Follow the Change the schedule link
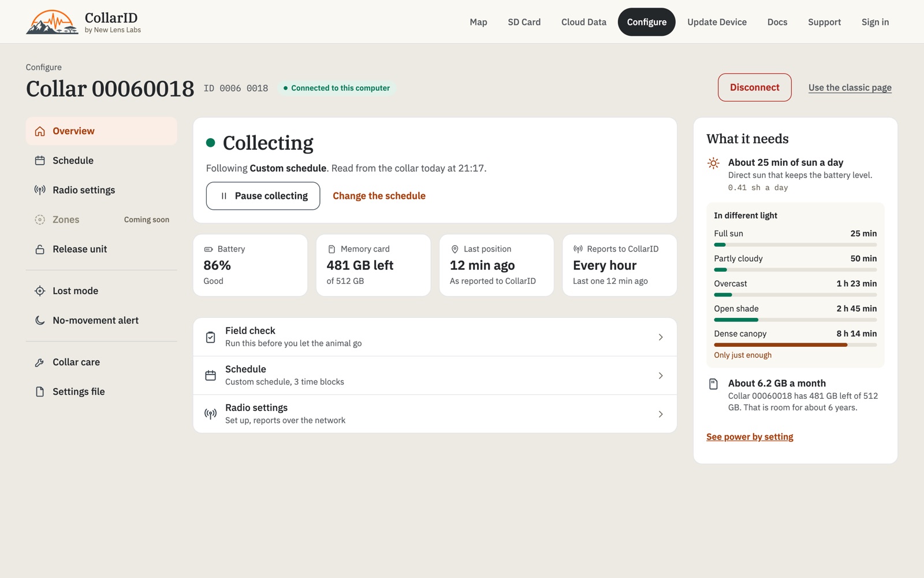 tap(379, 196)
